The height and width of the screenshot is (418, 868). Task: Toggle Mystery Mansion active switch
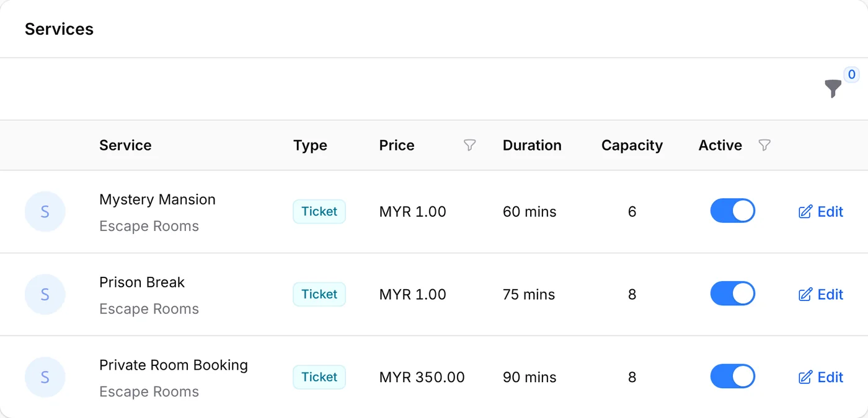point(733,211)
